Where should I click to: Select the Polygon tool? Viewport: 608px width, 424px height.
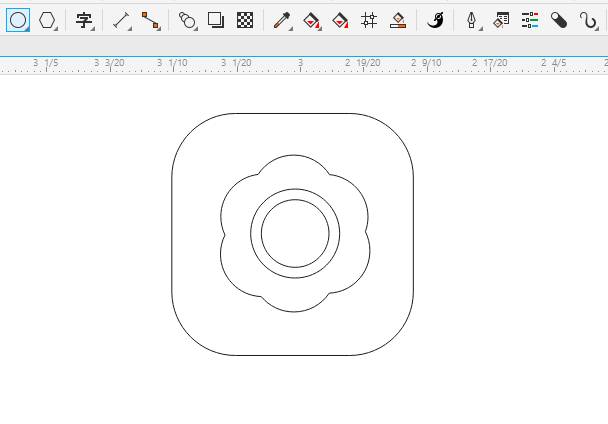pos(47,20)
